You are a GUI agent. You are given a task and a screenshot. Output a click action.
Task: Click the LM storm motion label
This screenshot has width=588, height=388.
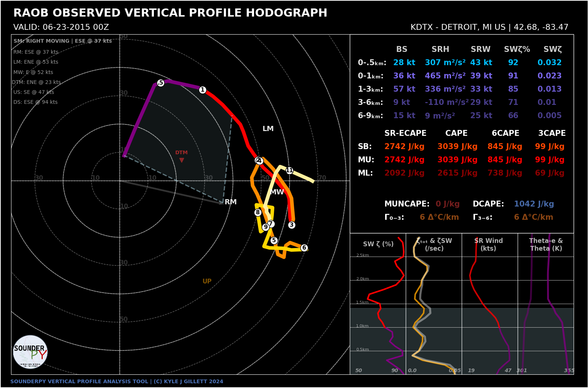[268, 128]
